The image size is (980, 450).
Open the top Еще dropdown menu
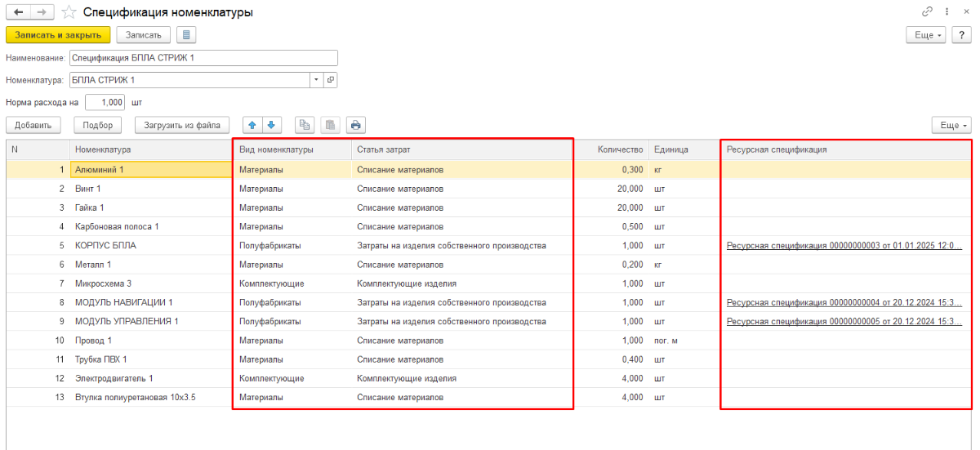[x=924, y=35]
